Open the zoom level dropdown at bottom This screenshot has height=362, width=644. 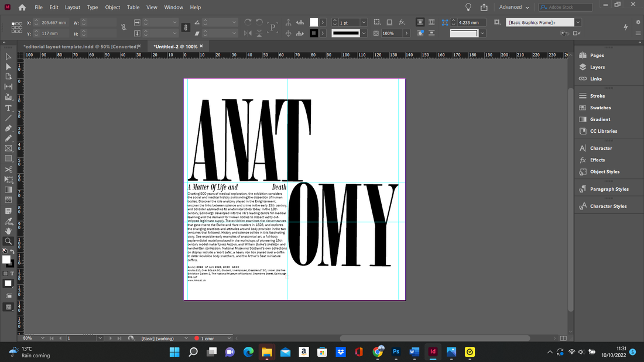coord(43,338)
